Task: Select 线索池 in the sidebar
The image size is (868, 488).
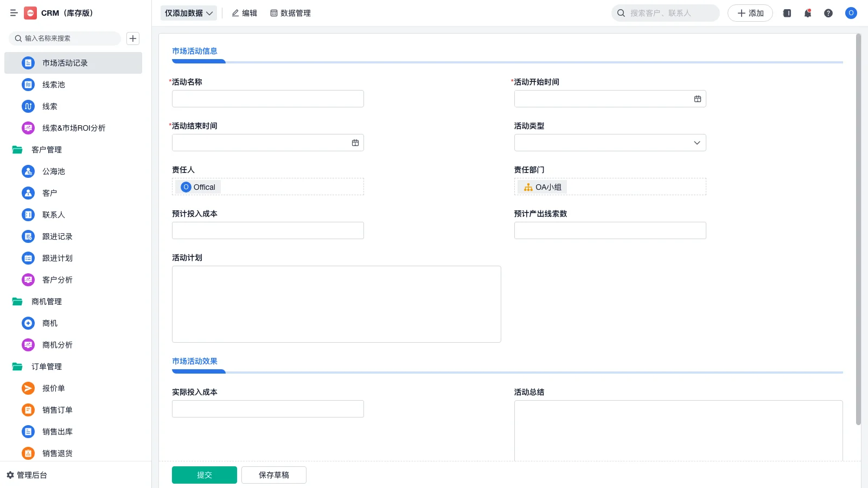Action: click(53, 85)
